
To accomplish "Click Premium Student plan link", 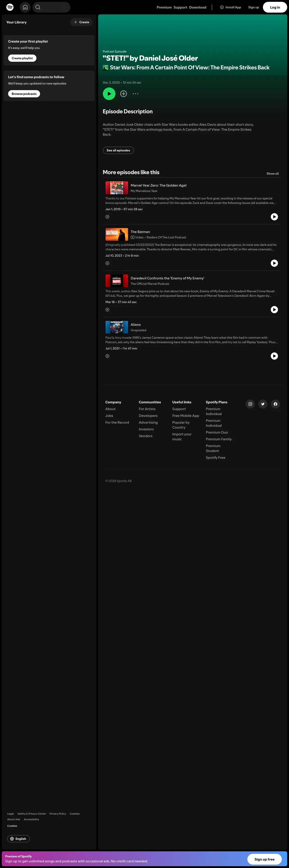I will click(x=213, y=448).
